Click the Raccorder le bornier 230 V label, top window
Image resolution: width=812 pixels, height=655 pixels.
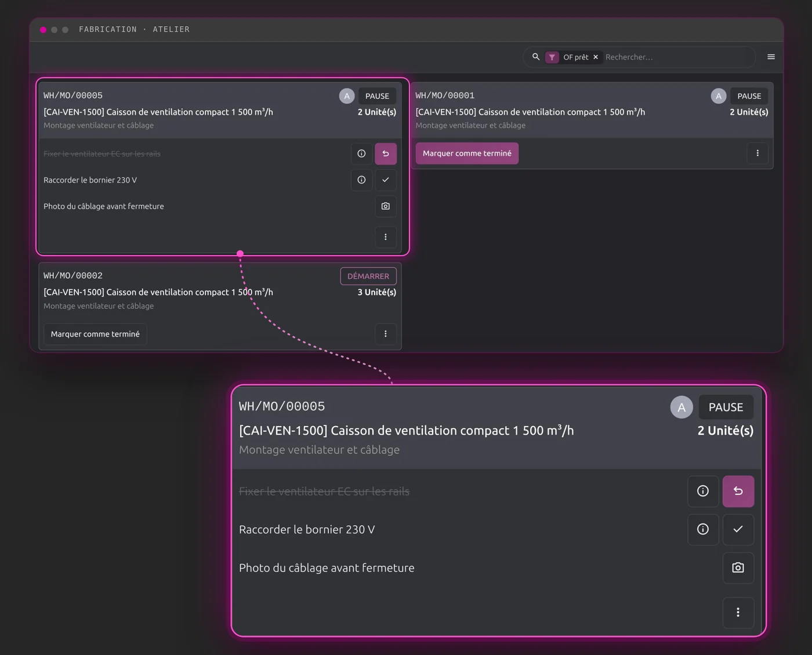(x=90, y=180)
